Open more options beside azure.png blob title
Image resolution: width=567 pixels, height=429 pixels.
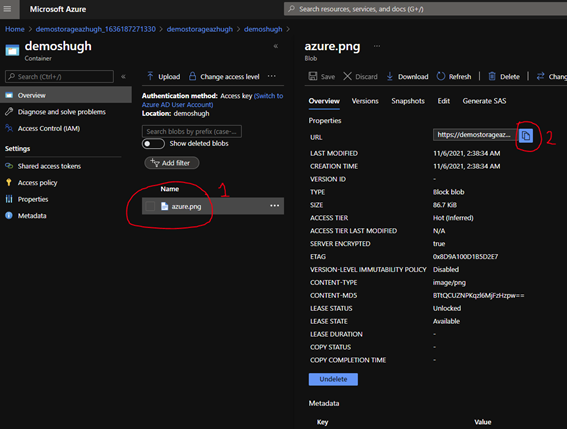pos(377,46)
